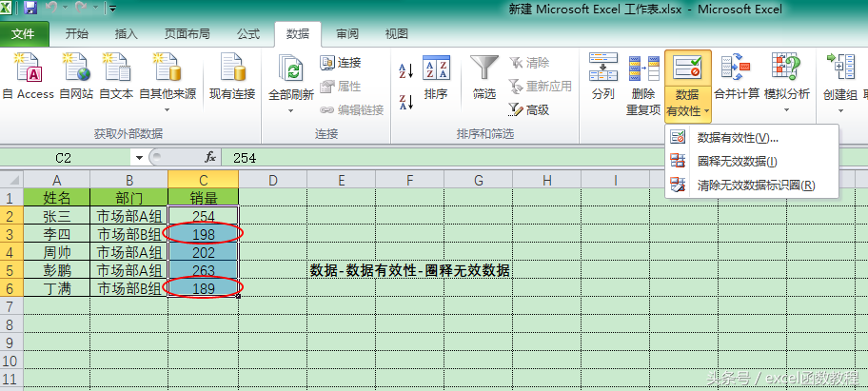The height and width of the screenshot is (391, 868).
Task: Click the 姓名 header cell
Action: click(x=56, y=198)
